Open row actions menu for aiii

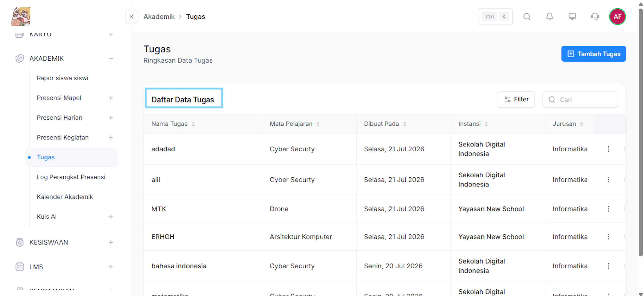608,180
